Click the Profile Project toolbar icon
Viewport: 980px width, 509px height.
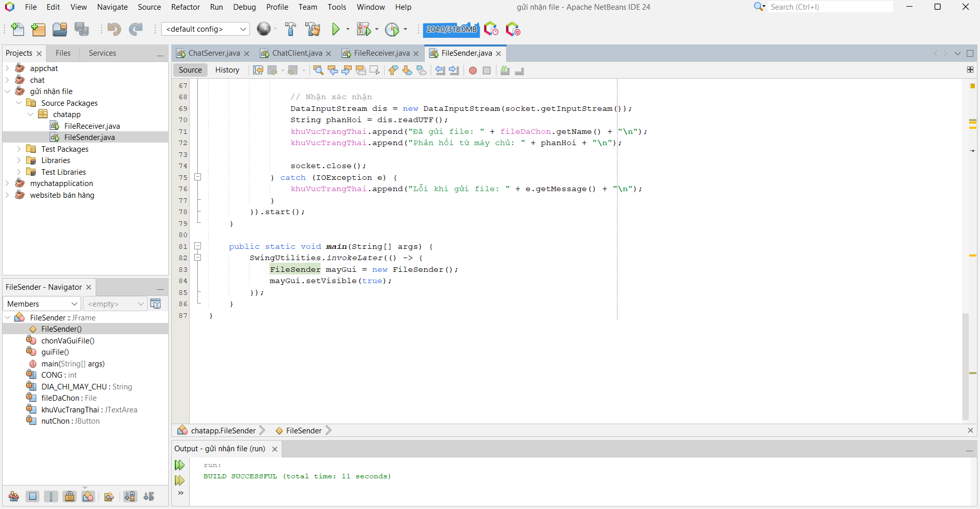392,30
